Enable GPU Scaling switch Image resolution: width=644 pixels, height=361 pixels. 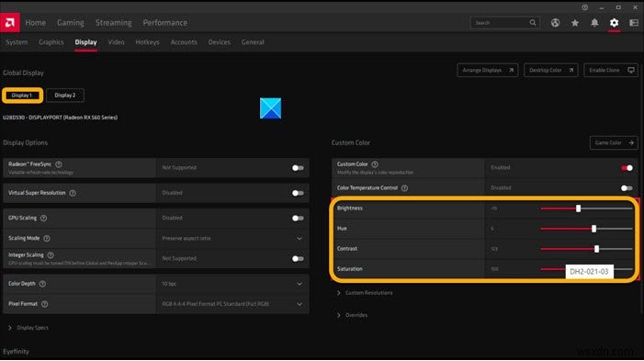tap(298, 218)
